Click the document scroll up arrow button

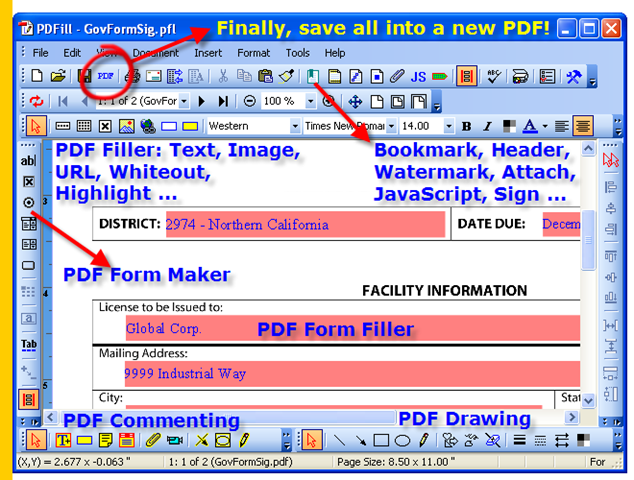click(x=588, y=149)
